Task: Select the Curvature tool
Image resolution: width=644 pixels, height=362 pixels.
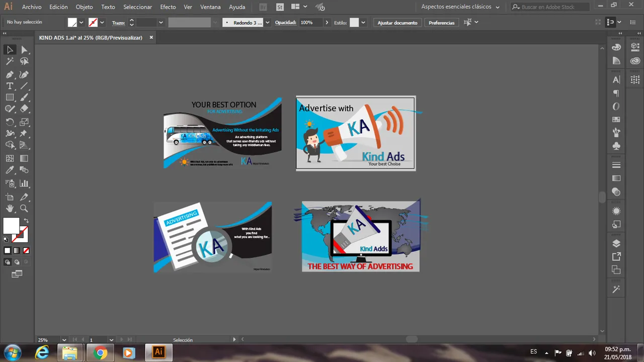Action: [x=24, y=74]
